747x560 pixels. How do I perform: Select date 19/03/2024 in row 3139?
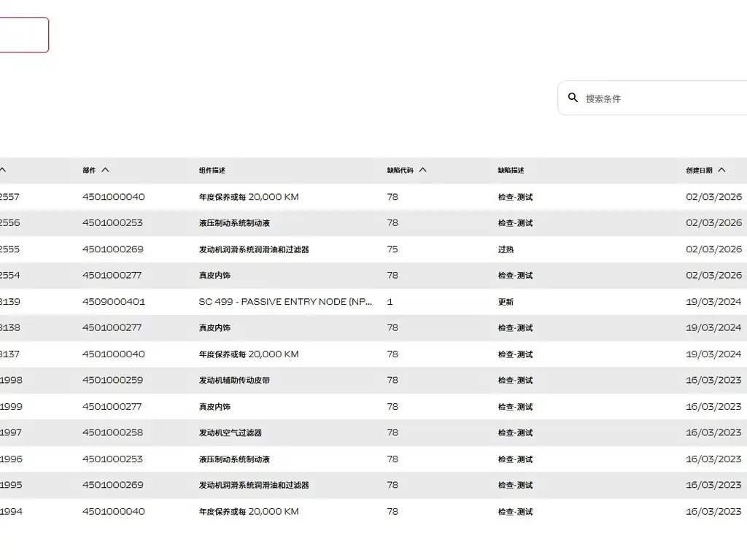(x=713, y=302)
